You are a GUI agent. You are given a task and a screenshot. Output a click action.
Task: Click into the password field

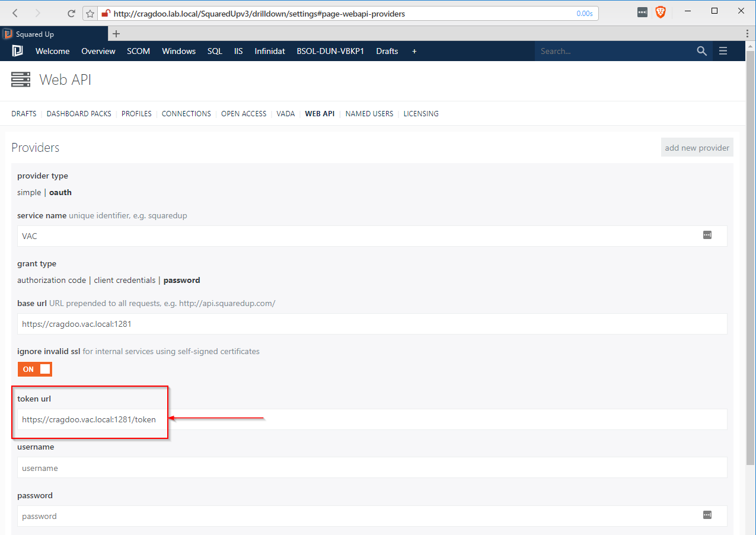[372, 516]
